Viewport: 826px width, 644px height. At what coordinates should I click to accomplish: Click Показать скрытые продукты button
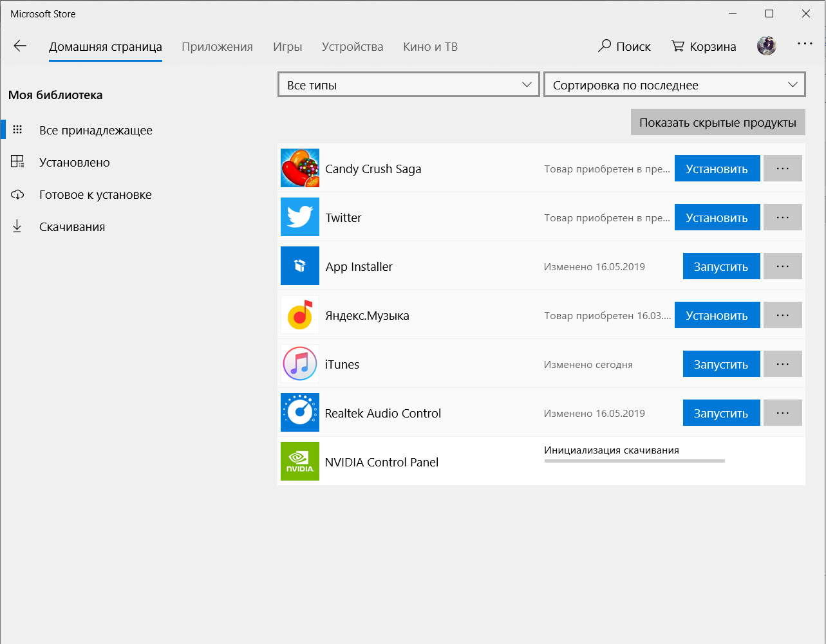718,122
